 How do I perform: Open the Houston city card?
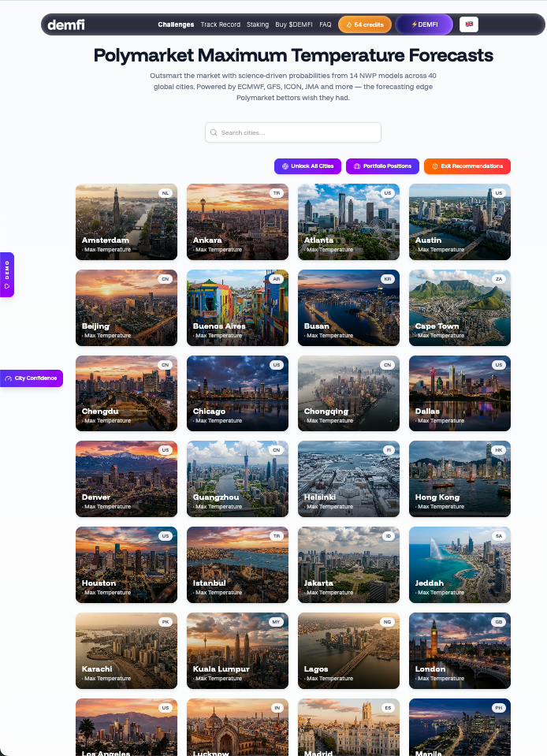(126, 564)
